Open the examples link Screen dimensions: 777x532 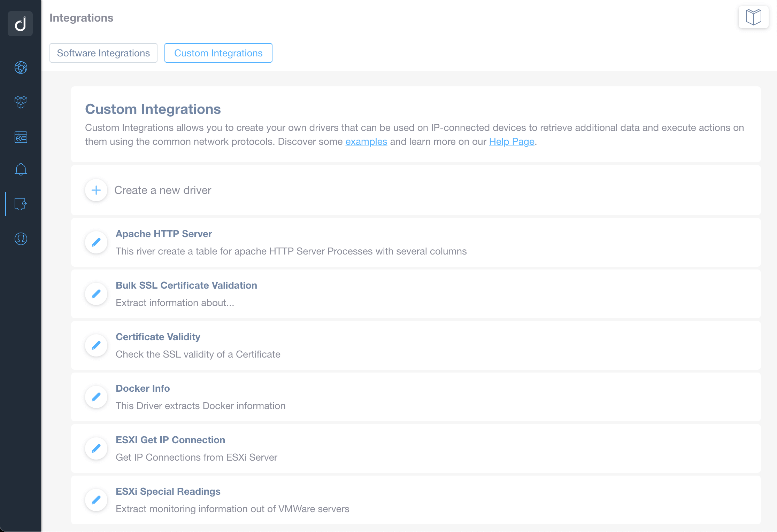(366, 142)
